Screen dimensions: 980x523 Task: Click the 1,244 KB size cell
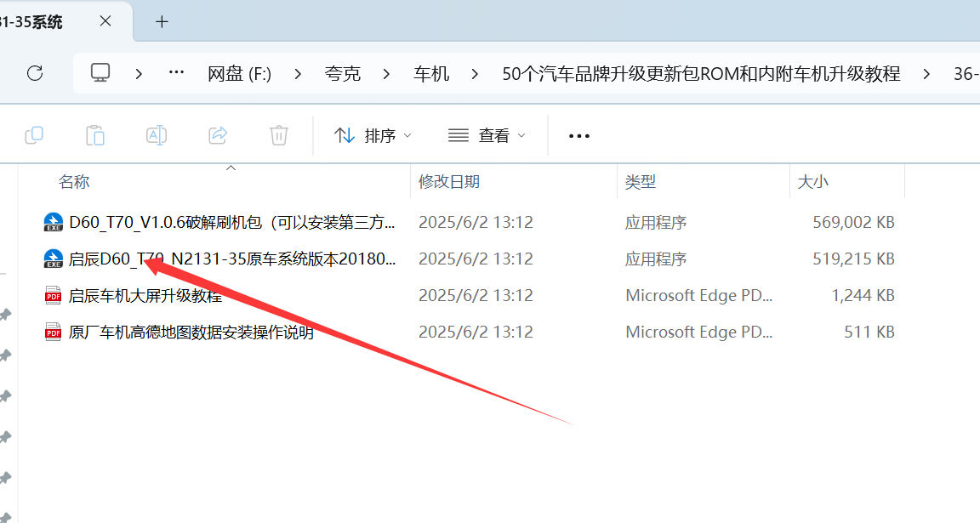coord(863,296)
